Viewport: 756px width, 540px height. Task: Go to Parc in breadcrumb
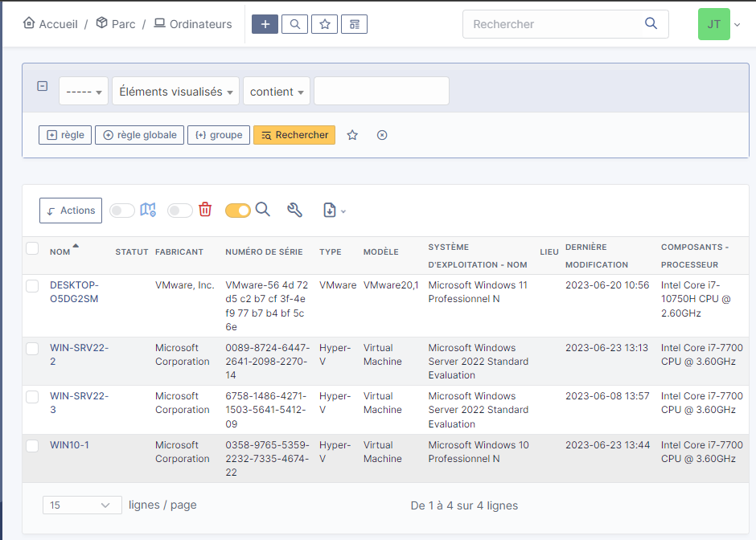tap(115, 24)
